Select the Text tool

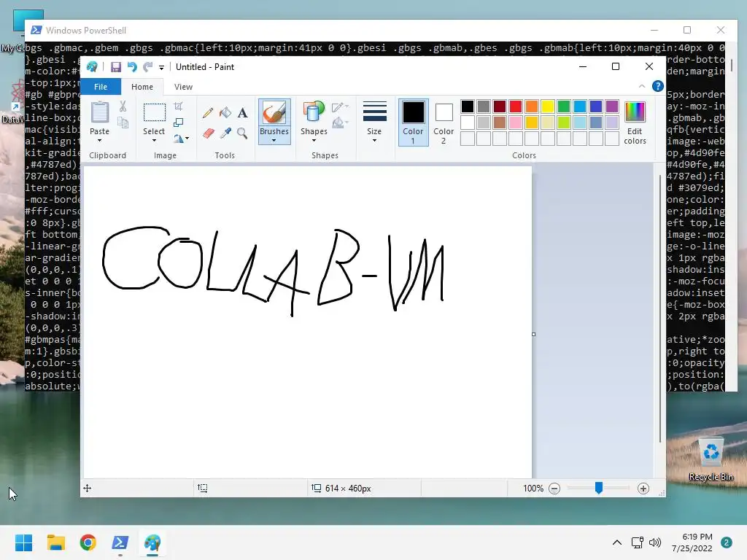pyautogui.click(x=242, y=113)
